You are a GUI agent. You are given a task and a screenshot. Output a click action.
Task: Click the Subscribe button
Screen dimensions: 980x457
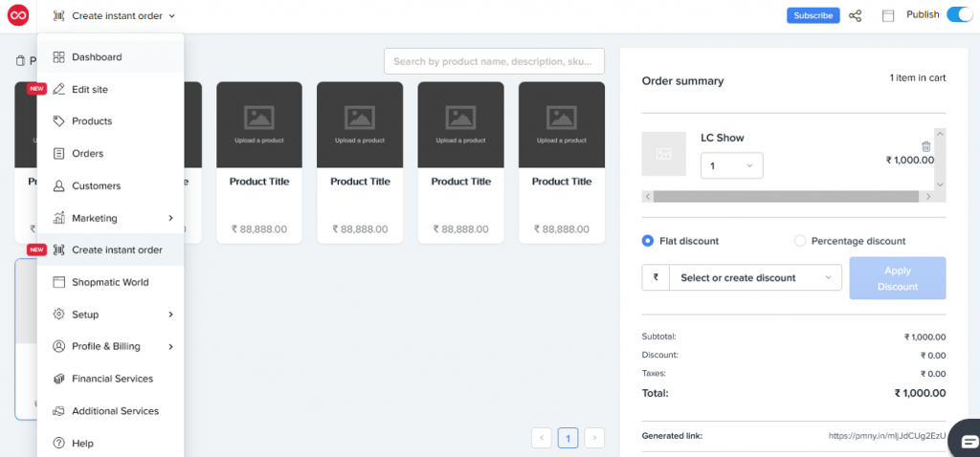click(x=813, y=16)
